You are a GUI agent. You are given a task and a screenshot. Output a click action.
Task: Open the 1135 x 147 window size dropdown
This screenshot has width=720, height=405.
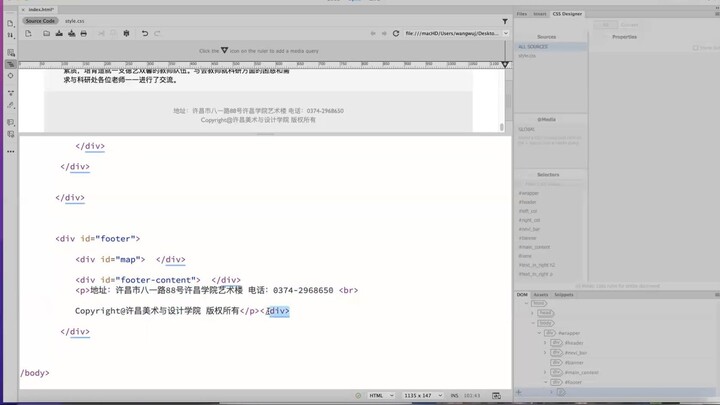[x=423, y=396]
